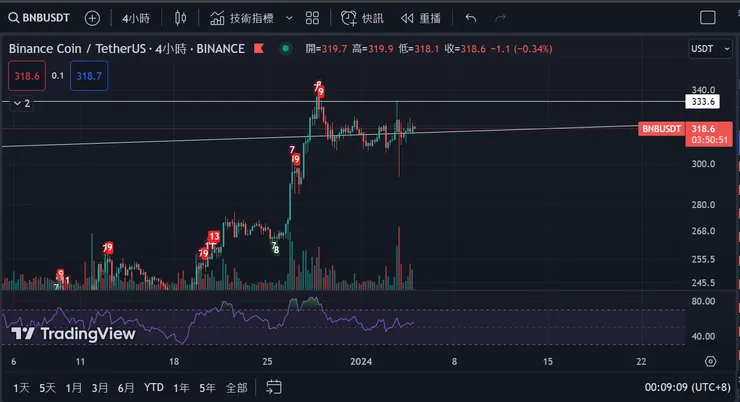Click sell price 318.6 button
This screenshot has width=740, height=402.
27,76
